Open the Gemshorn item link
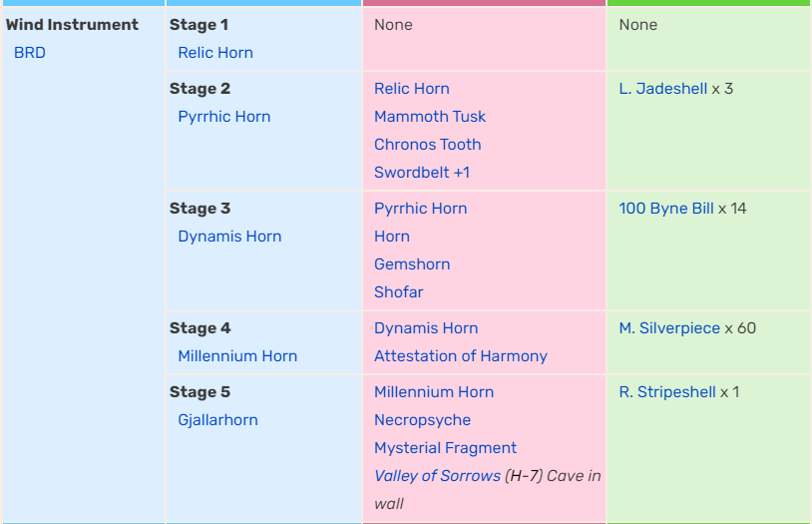812x524 pixels. click(x=412, y=264)
